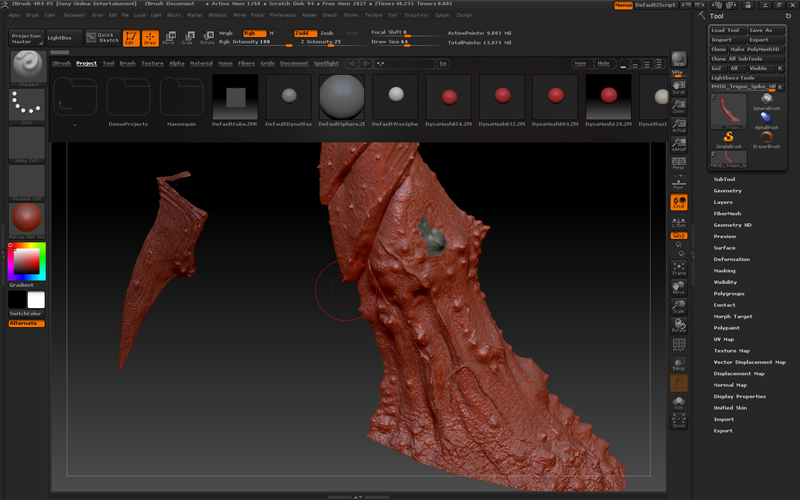Open the Texture Off selector
Screen dimensions: 800x500
point(27,183)
